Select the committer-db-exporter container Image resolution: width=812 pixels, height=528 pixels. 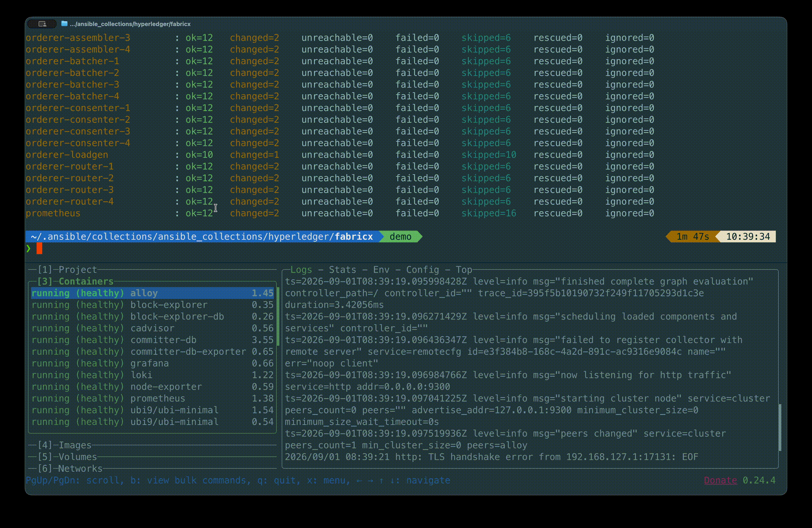tap(153, 352)
